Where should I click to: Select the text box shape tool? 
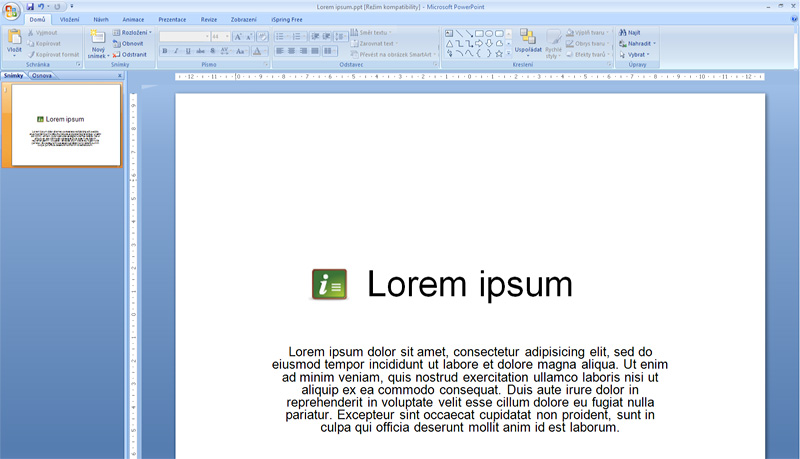449,33
